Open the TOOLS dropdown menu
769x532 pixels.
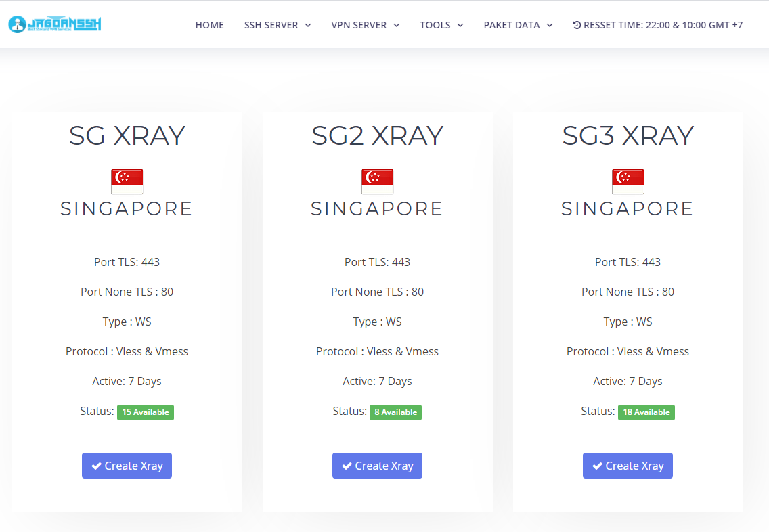point(441,25)
